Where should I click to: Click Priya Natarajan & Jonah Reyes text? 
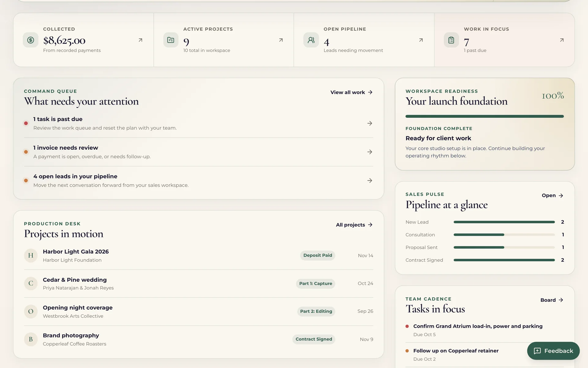78,288
